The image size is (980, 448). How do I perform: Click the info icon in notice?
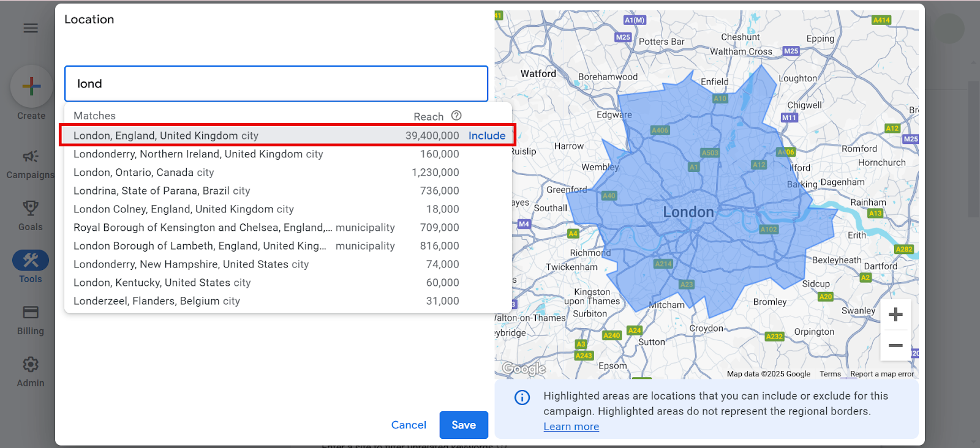[x=522, y=398]
